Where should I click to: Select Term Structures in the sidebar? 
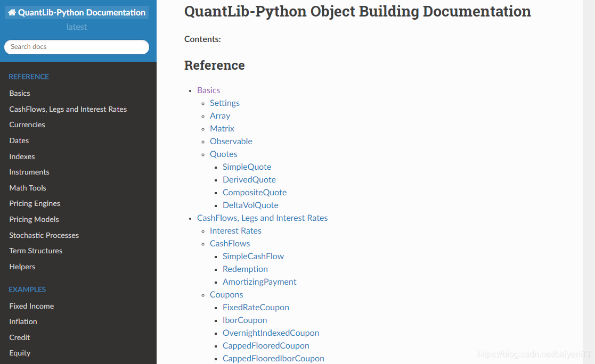[x=36, y=251]
